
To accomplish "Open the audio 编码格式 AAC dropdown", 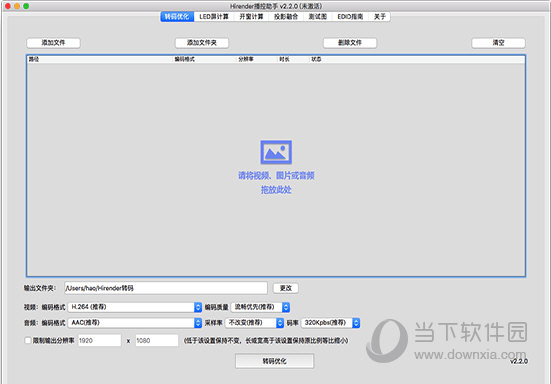I will click(135, 323).
